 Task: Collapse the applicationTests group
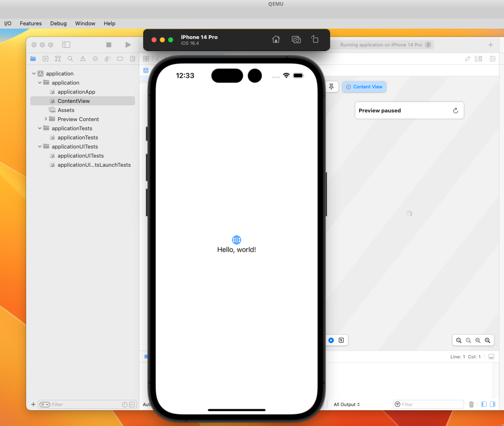[x=40, y=128]
